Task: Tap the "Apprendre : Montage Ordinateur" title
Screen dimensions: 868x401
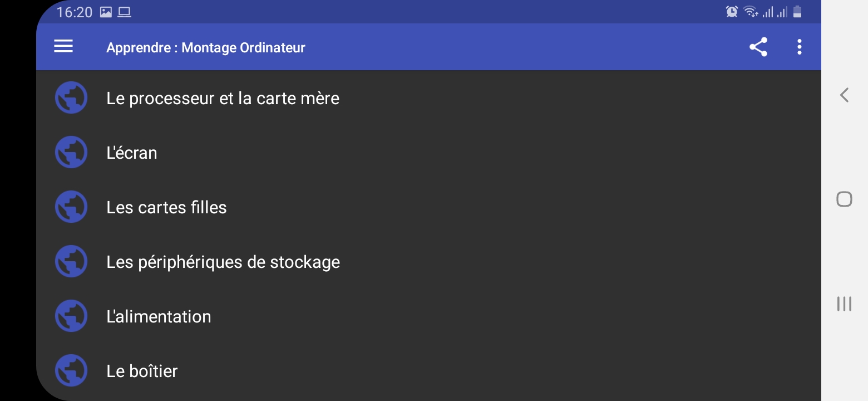Action: (x=206, y=47)
